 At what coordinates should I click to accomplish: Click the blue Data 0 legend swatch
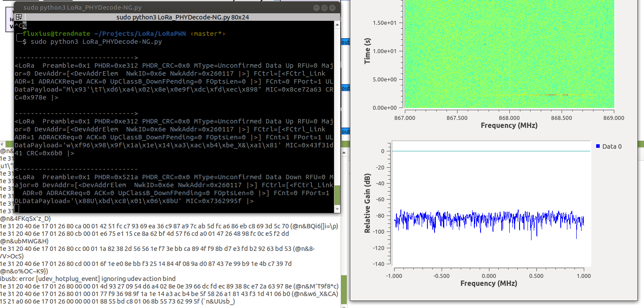pyautogui.click(x=598, y=146)
